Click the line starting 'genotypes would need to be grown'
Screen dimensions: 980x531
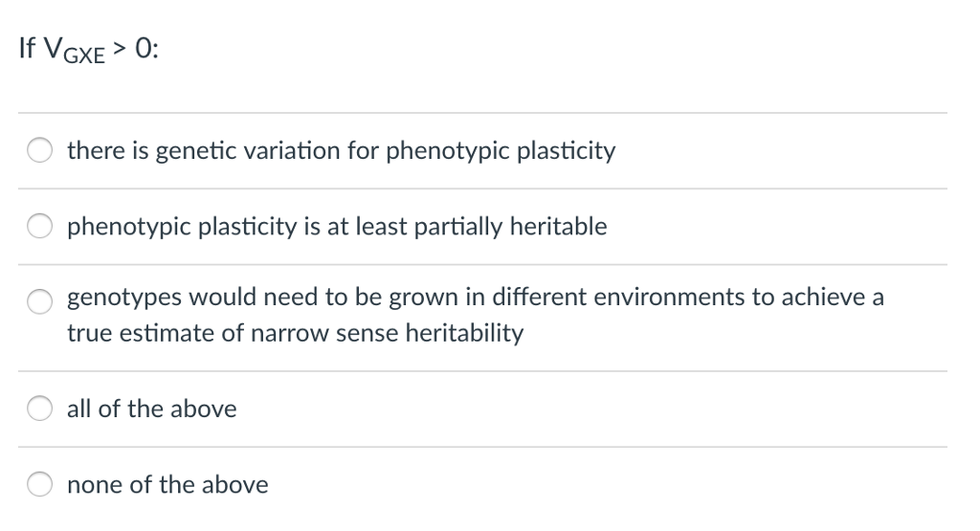475,298
